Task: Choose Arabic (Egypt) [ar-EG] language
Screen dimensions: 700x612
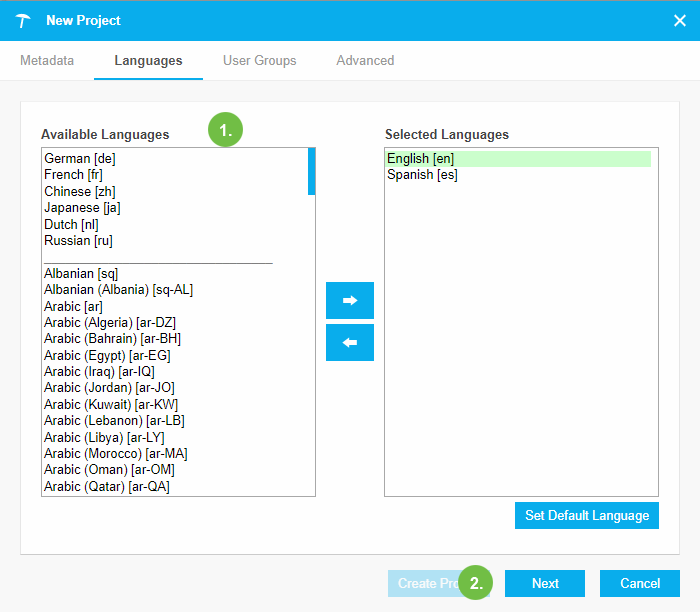Action: [x=112, y=355]
